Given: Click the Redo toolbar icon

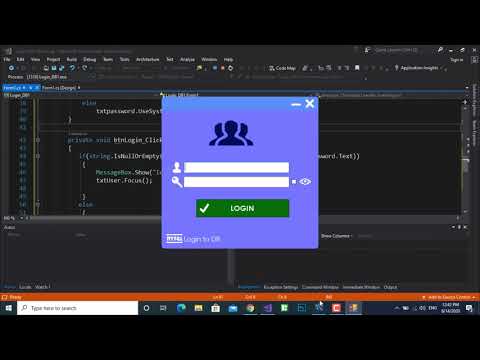Looking at the screenshot, I should [84, 68].
